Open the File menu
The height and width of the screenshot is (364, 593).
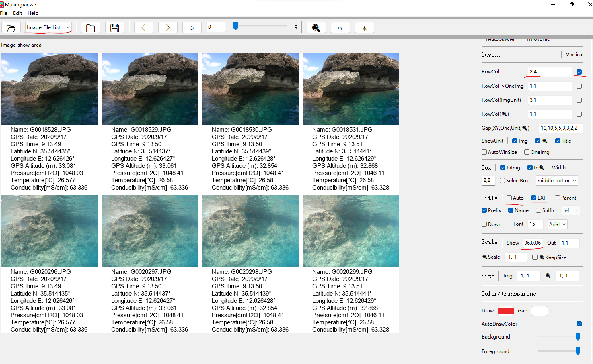4,13
